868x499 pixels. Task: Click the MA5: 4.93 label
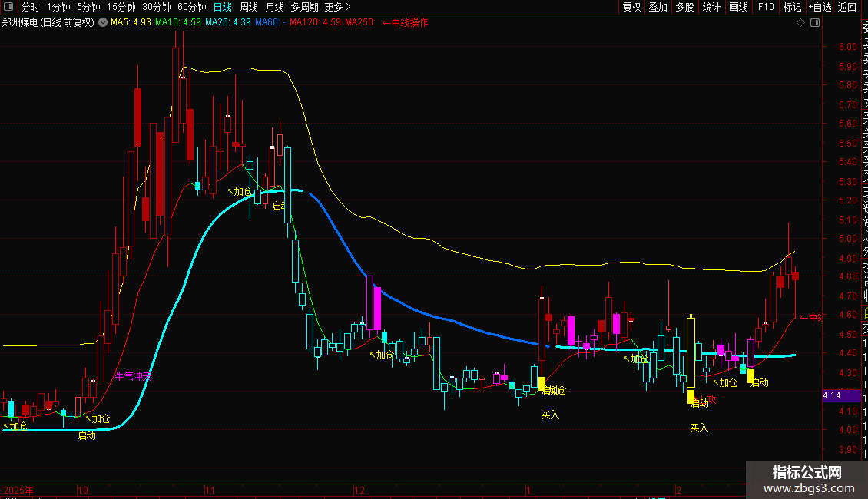coord(131,23)
